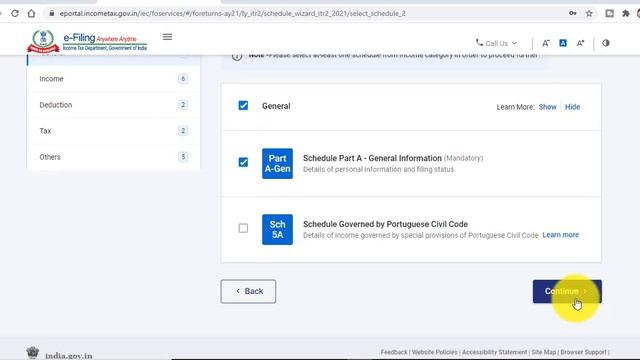Screen dimensions: 640x360
Task: Go back with the Back button
Action: (x=248, y=291)
